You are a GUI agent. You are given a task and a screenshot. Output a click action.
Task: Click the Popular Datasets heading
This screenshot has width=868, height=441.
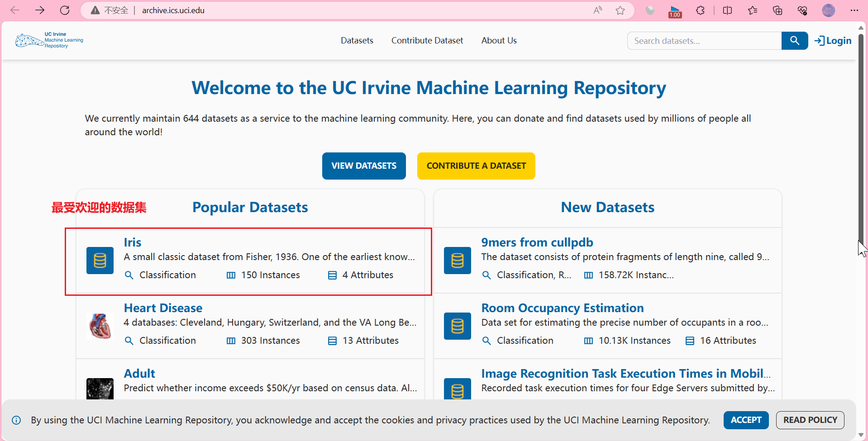[250, 207]
